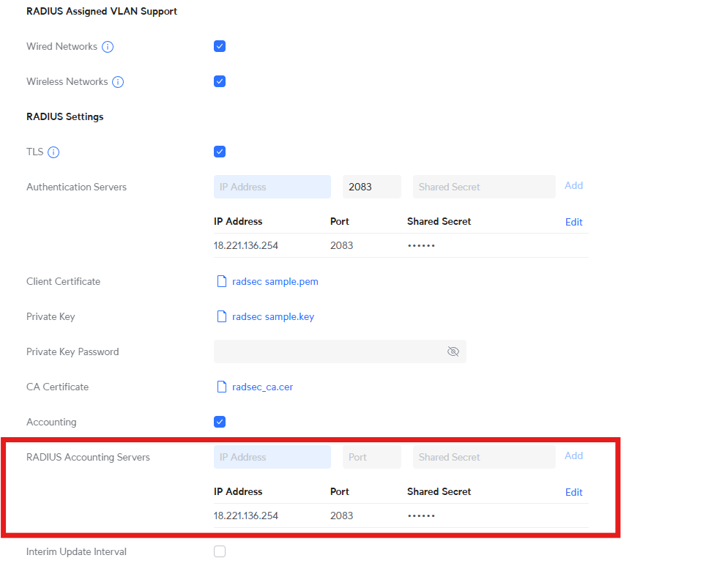Viewport: 714px width, 588px height.
Task: Click the radsec_ca.cer file icon
Action: [221, 387]
